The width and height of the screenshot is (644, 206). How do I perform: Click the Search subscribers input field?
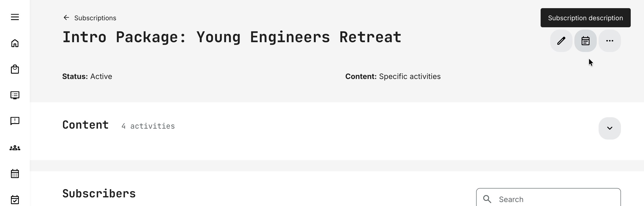coord(555,199)
